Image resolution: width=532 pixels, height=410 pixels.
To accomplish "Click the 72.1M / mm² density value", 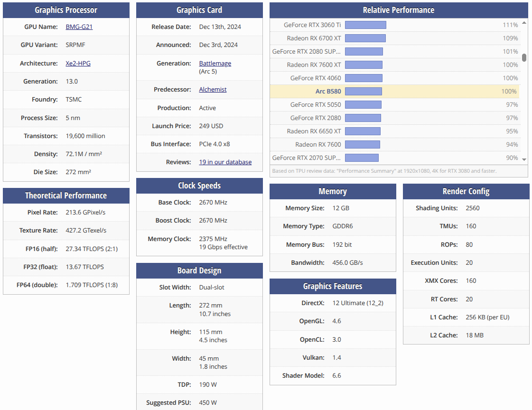I will (84, 154).
